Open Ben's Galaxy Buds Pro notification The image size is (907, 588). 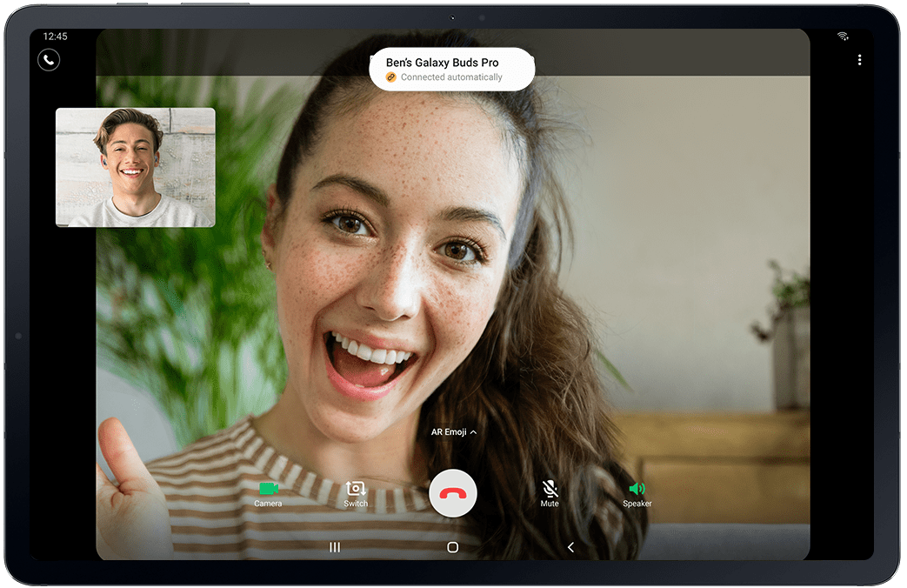point(452,69)
